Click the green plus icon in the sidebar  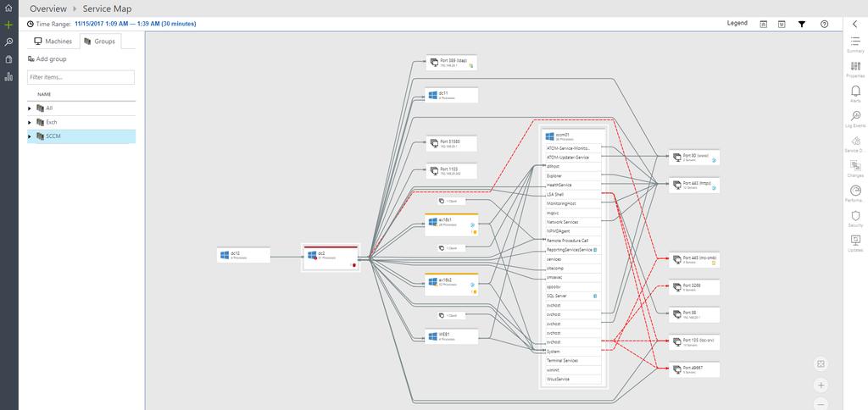pos(8,25)
